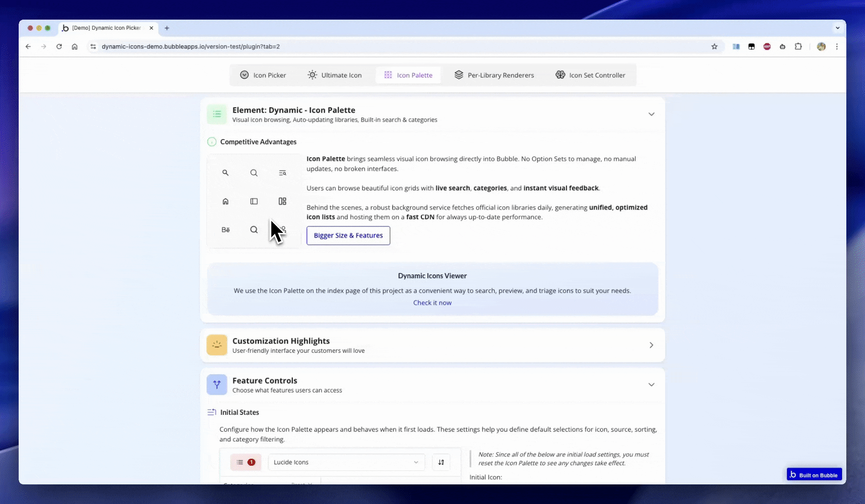Image resolution: width=865 pixels, height=504 pixels.
Task: Collapse the Element: Dynamic - Icon Palette section
Action: [x=651, y=114]
